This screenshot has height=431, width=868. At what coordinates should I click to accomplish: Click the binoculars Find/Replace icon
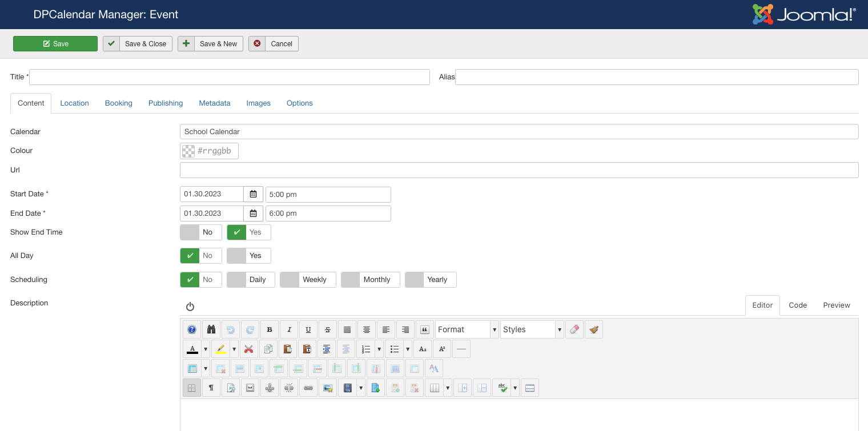(211, 329)
